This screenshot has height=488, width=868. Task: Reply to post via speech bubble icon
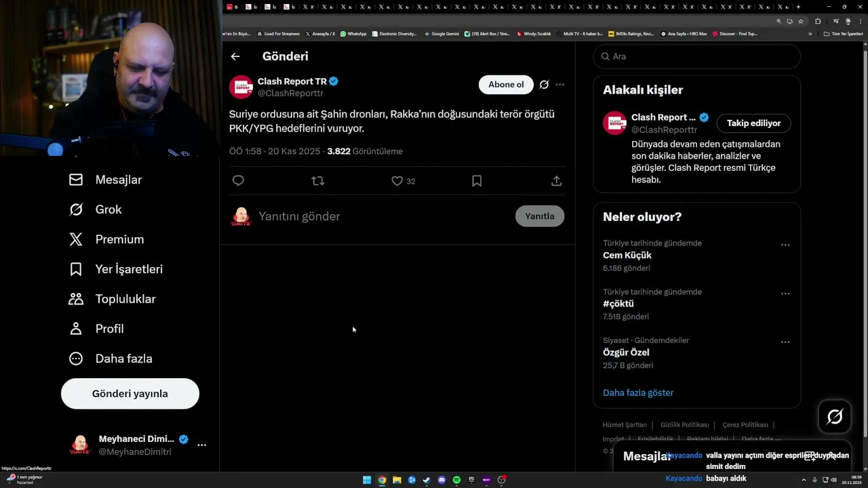pyautogui.click(x=238, y=180)
